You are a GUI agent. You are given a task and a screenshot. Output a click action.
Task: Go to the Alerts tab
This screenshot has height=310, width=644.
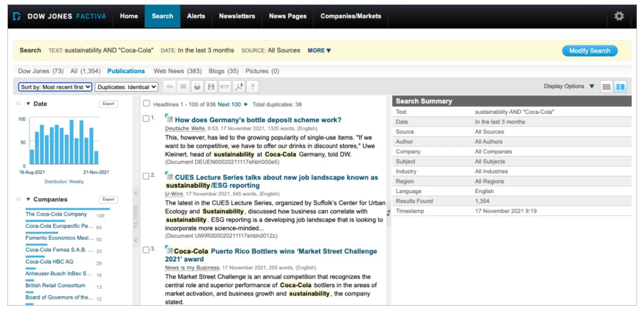196,16
